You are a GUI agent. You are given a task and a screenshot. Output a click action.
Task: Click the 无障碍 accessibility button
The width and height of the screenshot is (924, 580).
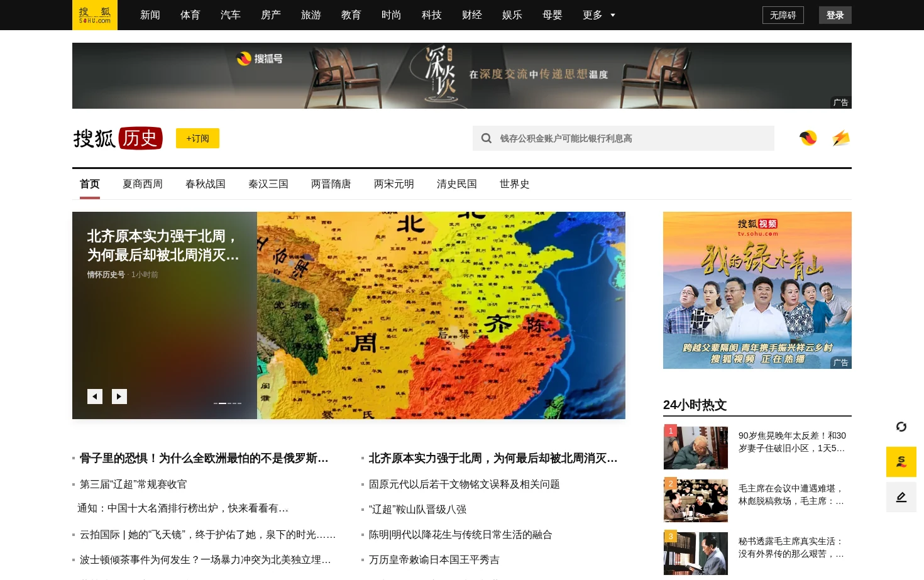(x=783, y=15)
